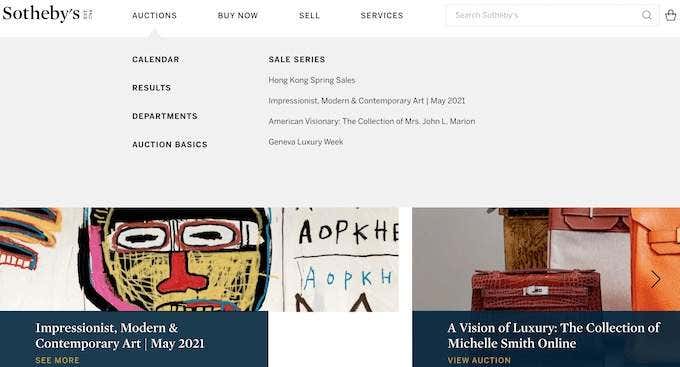Advance carousel with the right arrow
The width and height of the screenshot is (680, 367).
pos(655,279)
